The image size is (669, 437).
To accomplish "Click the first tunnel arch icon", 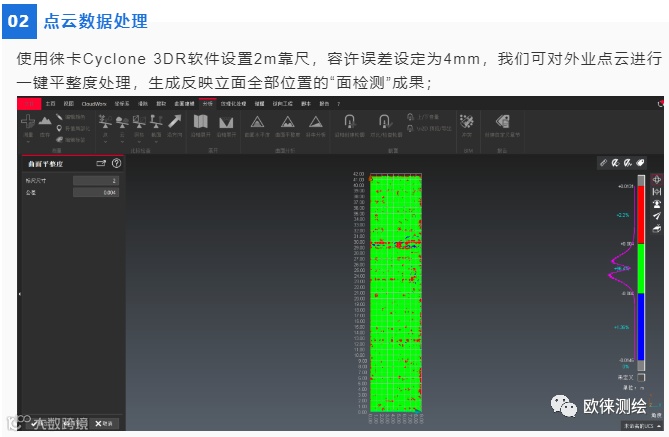I will click(350, 122).
